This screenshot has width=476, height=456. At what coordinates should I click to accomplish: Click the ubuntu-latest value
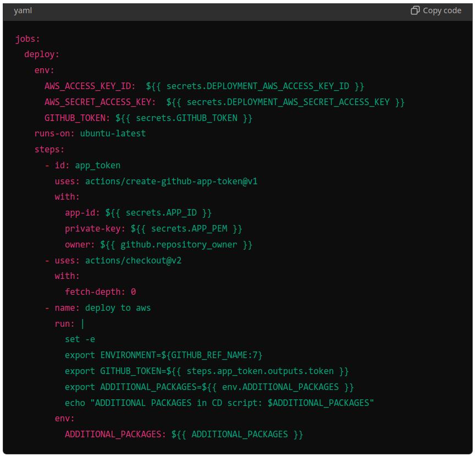pos(113,134)
